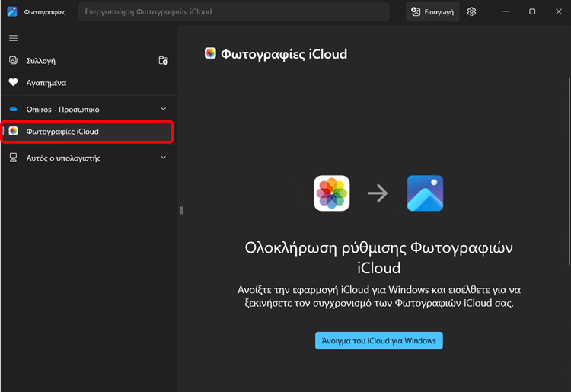Expand Αυτός ο υπολογιστής section chevron
This screenshot has width=571, height=392.
click(x=164, y=158)
